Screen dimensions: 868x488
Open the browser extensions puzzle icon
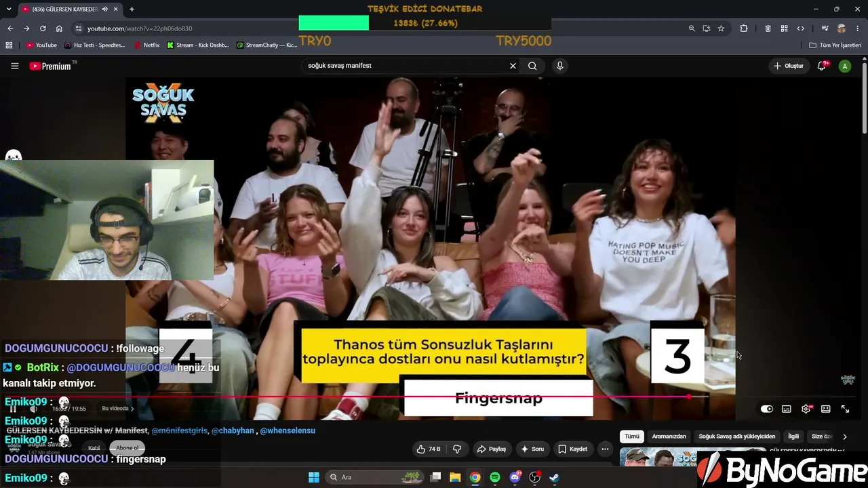744,28
